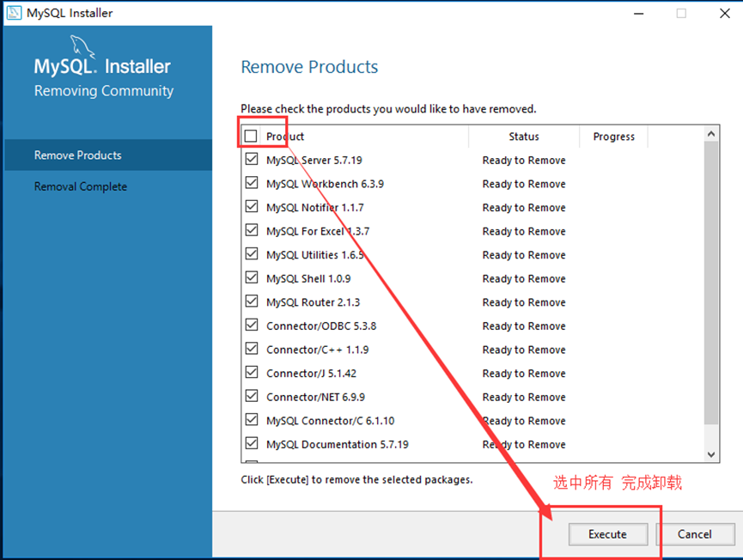Select the MySQL Shell 1.0.9 product name
This screenshot has width=743, height=560.
click(x=308, y=279)
